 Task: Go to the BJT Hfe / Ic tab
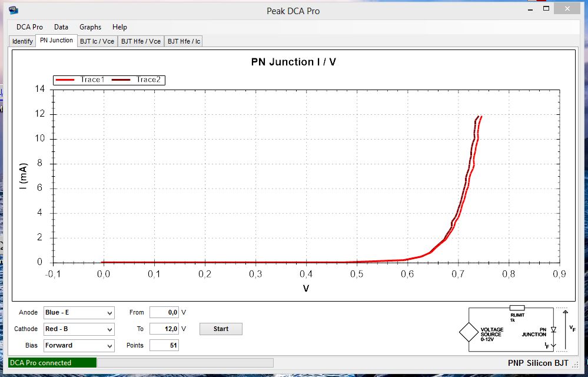click(184, 41)
